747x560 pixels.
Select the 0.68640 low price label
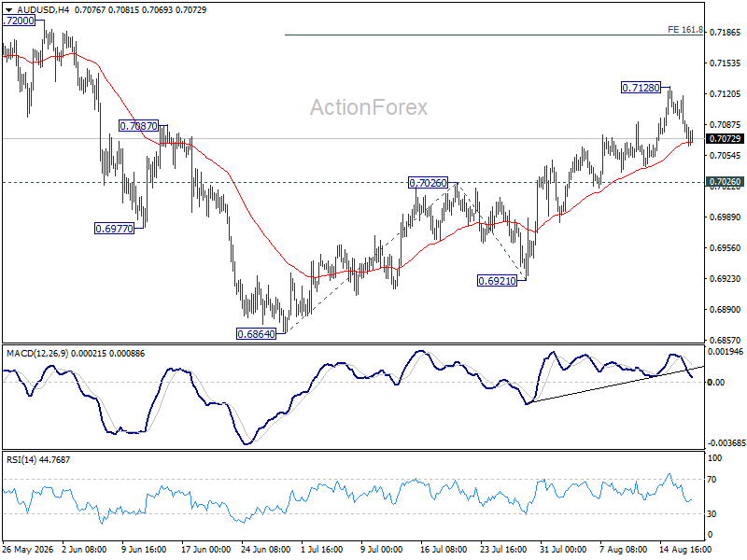[256, 334]
